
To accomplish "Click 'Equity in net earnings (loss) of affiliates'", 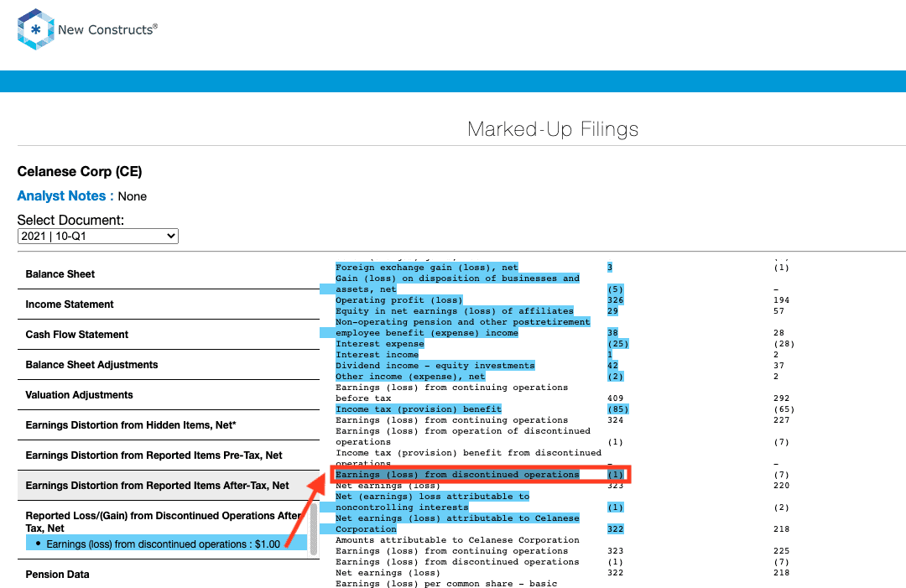I will [455, 311].
